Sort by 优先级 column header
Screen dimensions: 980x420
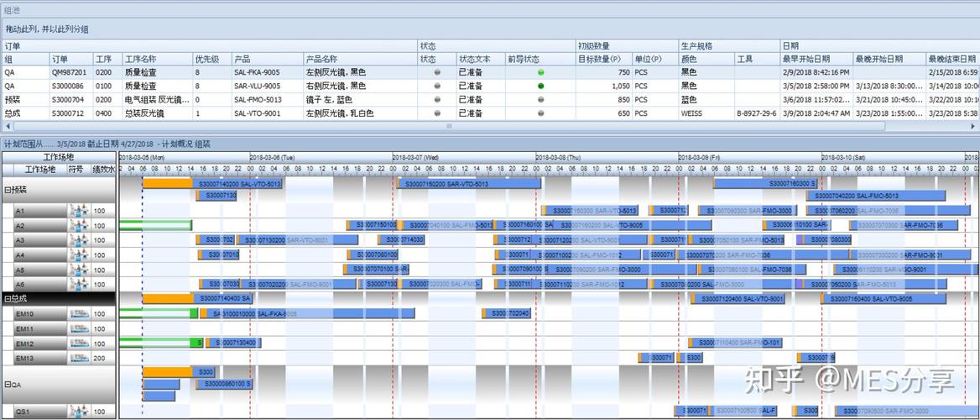(212, 59)
